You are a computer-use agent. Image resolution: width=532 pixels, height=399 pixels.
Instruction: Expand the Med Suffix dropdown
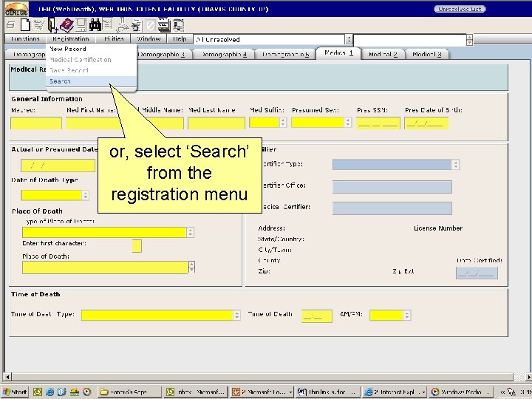283,122
